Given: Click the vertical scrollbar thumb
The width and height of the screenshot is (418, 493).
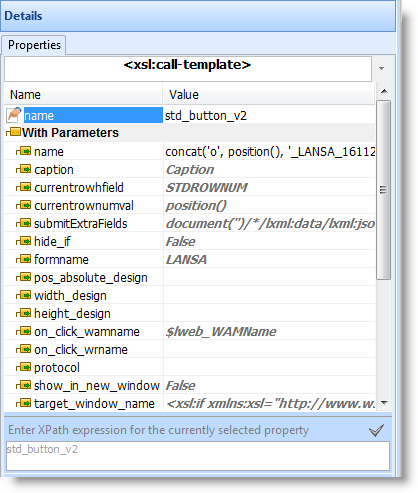Looking at the screenshot, I should 384,190.
